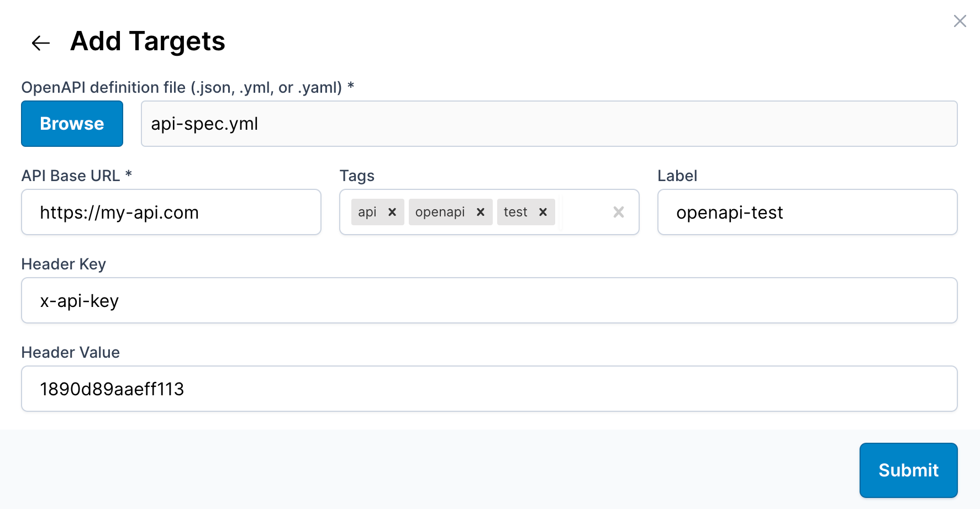The height and width of the screenshot is (509, 980).
Task: Close the Add Targets dialog
Action: [x=960, y=21]
